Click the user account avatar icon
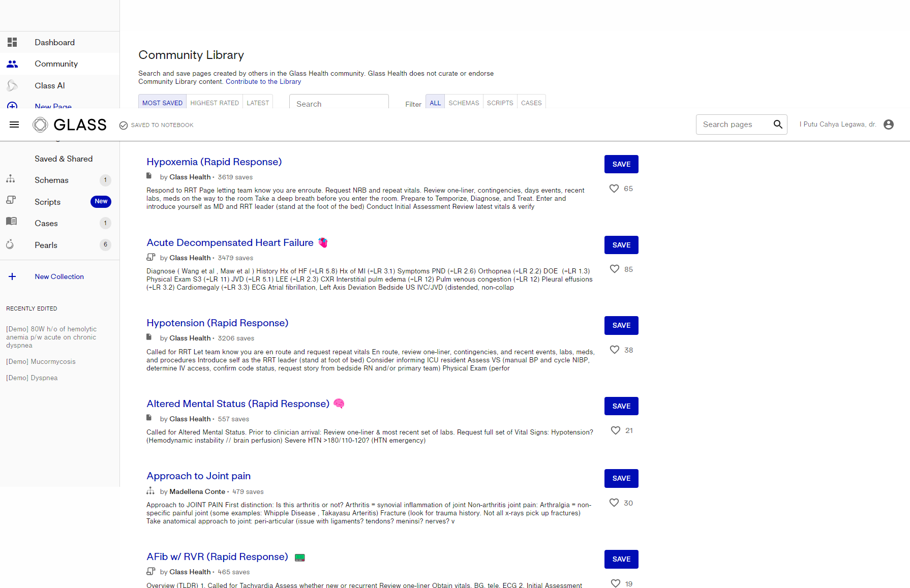The width and height of the screenshot is (910, 588). (888, 125)
